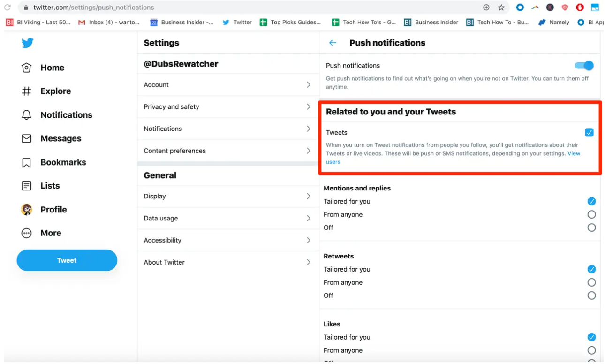This screenshot has width=605, height=364.
Task: Click the red Opera-style extension icon
Action: (580, 8)
